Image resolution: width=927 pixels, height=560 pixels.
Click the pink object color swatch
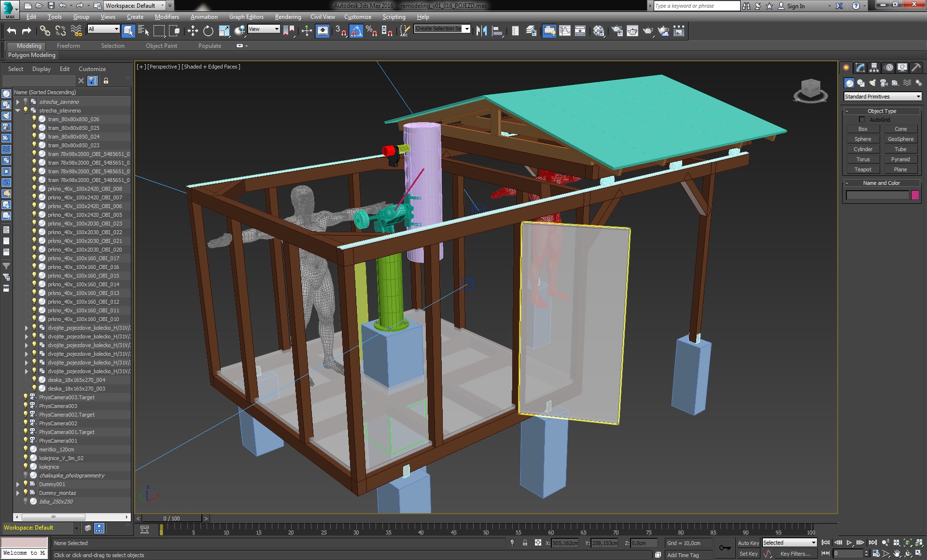915,195
